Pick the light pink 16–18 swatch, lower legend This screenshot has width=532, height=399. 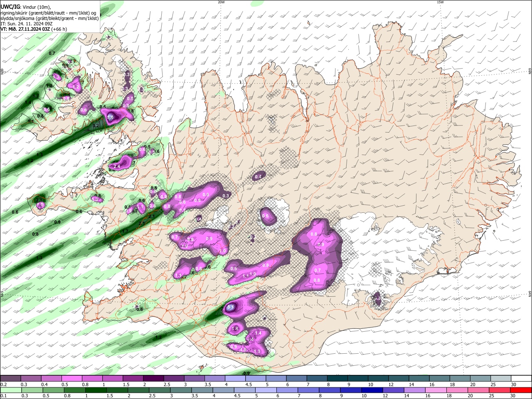pos(435,390)
